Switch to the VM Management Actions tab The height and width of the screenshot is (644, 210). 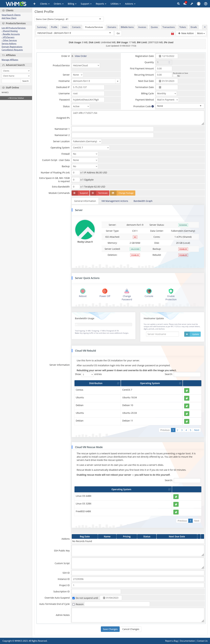115,201
